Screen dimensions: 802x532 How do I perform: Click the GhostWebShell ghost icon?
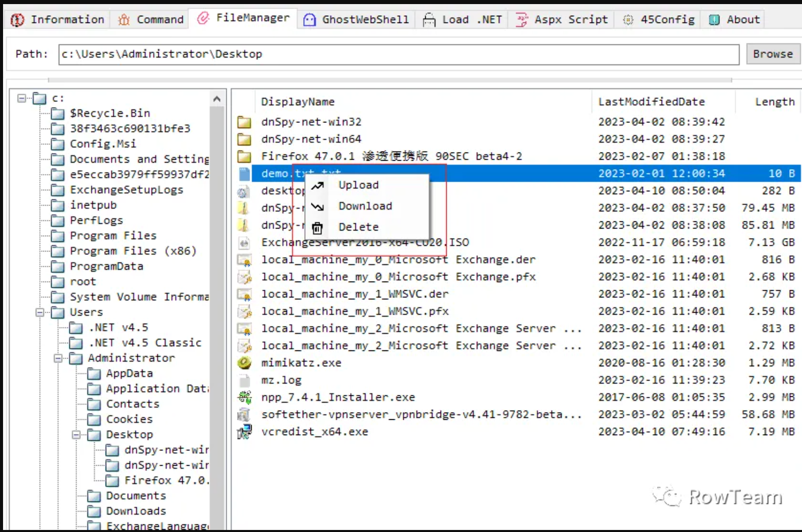[309, 20]
